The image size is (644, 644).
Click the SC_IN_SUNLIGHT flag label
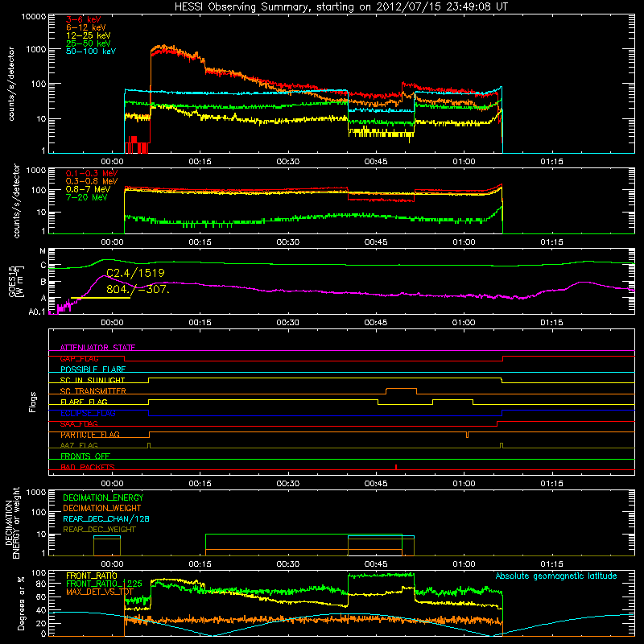pyautogui.click(x=93, y=380)
